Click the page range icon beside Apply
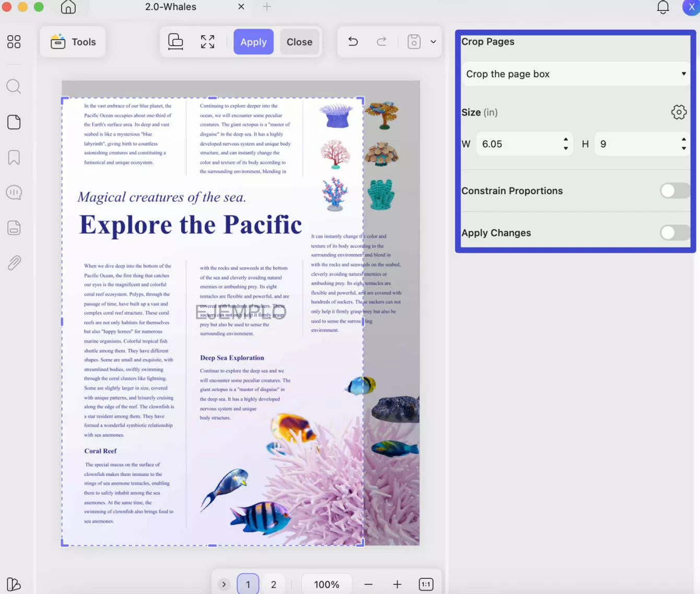 175,42
